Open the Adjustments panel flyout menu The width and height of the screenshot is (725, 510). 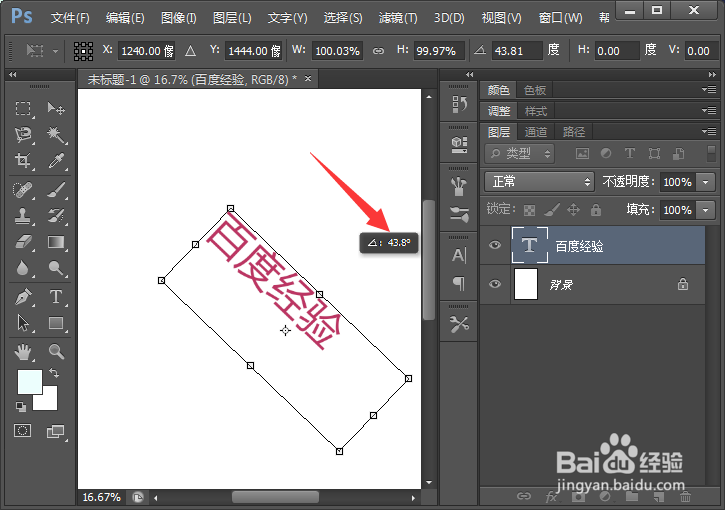[x=709, y=111]
